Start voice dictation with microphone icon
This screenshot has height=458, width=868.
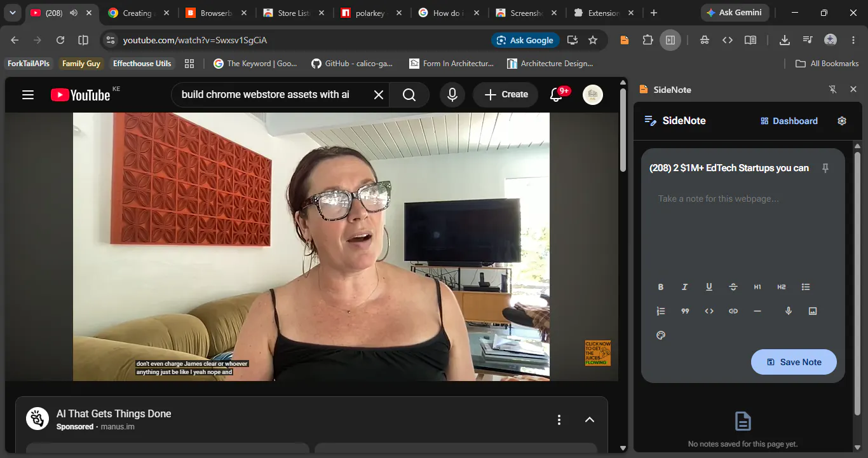789,311
